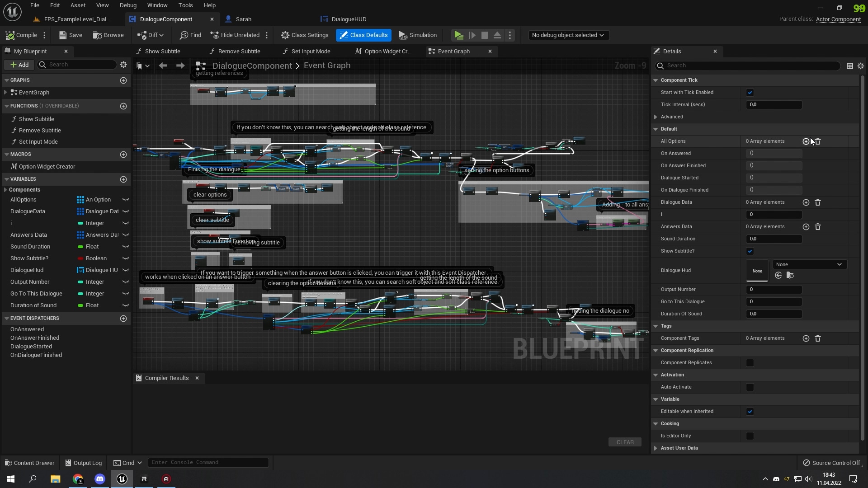Open the No debug object selected dropdown
The height and width of the screenshot is (488, 868).
(x=568, y=35)
